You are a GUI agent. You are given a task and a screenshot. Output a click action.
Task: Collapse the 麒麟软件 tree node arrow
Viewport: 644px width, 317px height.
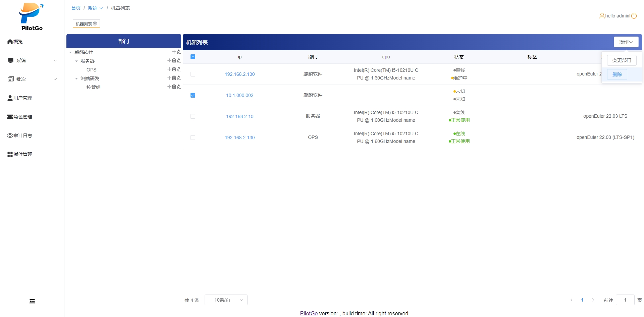pyautogui.click(x=70, y=52)
